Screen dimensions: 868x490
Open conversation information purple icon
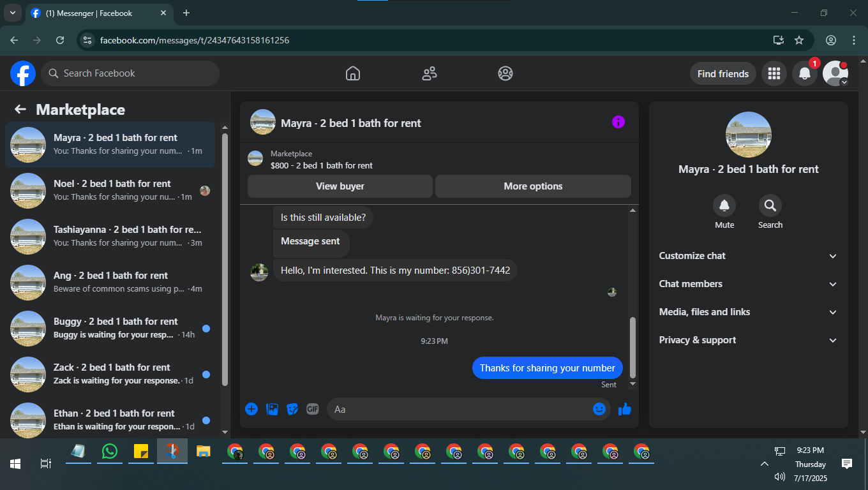tap(618, 122)
